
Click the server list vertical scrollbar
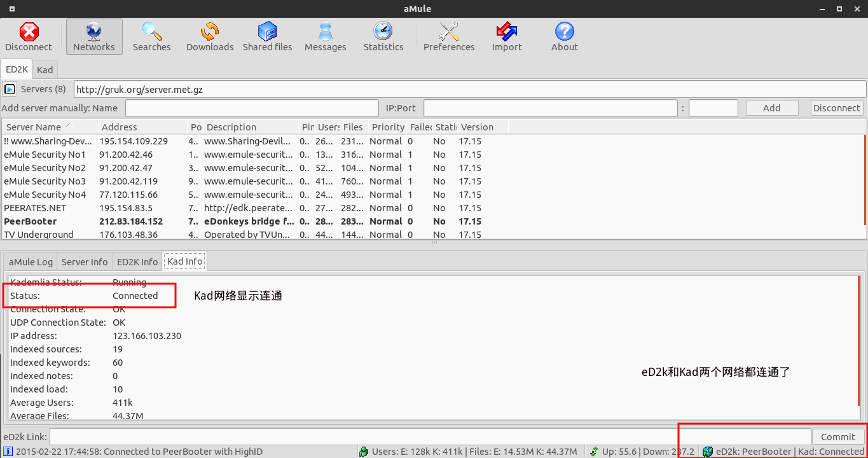click(865, 179)
